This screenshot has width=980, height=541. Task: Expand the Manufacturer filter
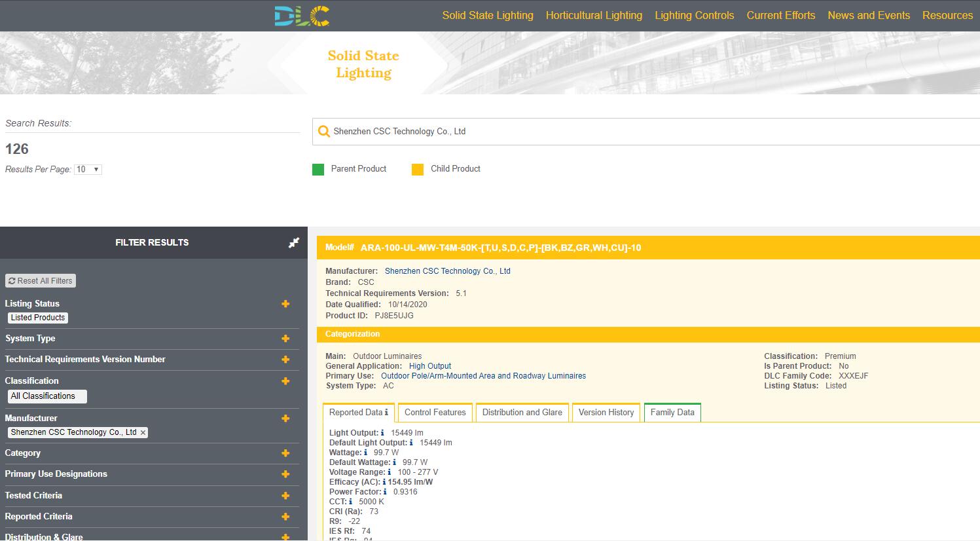tap(285, 419)
